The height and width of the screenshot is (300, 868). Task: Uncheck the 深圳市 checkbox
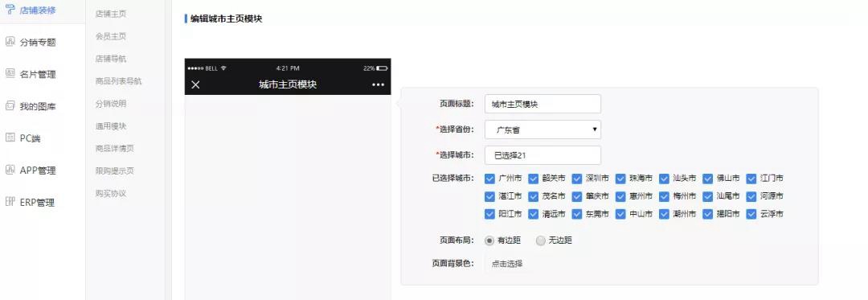(x=577, y=179)
